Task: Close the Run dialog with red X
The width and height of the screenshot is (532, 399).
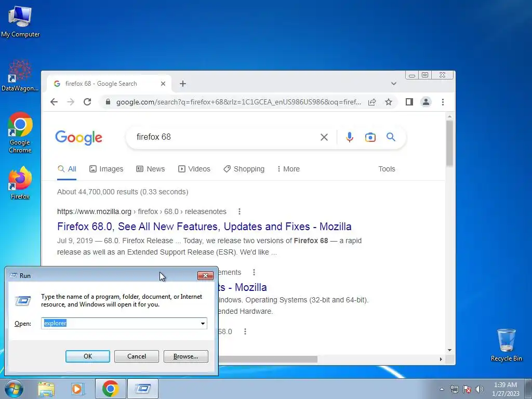Action: click(205, 275)
